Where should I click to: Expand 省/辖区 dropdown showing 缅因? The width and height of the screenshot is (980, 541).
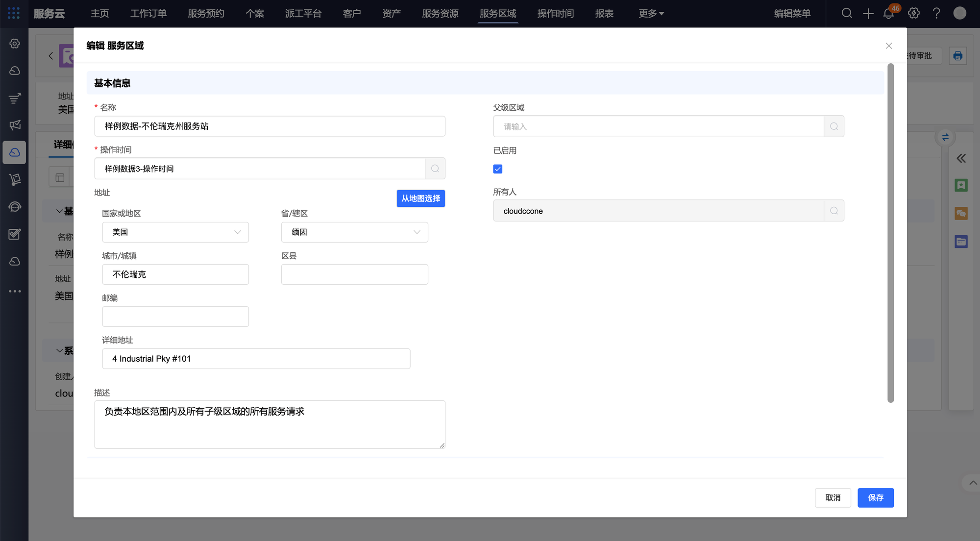pyautogui.click(x=354, y=232)
